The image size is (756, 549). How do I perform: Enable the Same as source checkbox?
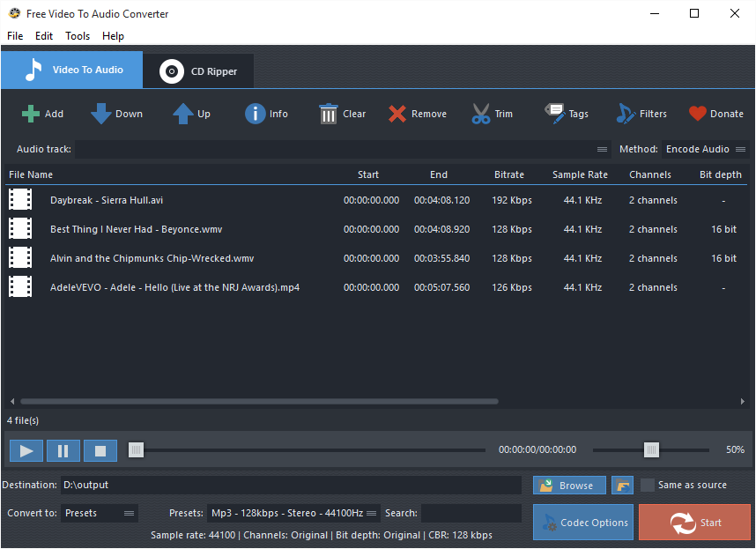pos(648,485)
